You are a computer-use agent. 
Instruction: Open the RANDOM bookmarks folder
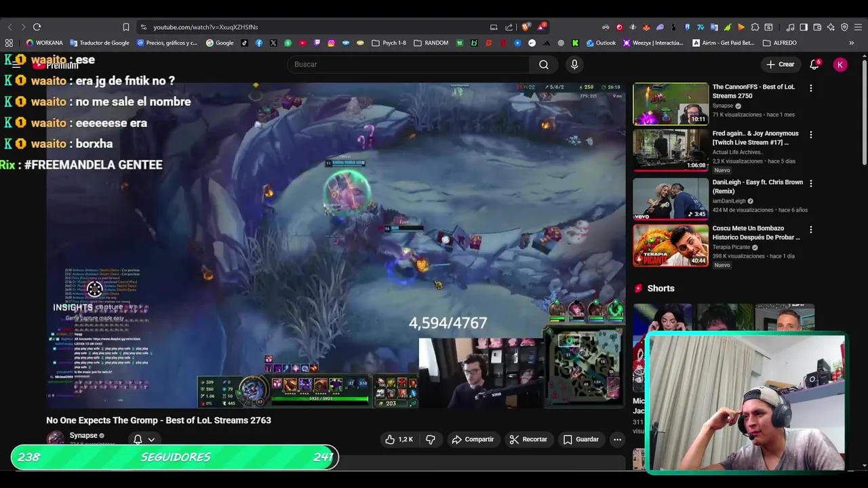(x=431, y=43)
